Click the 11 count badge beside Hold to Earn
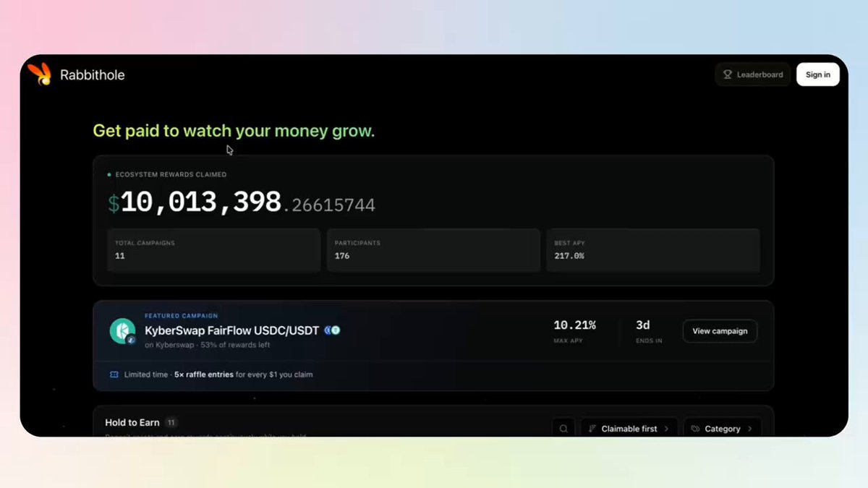 (x=171, y=422)
